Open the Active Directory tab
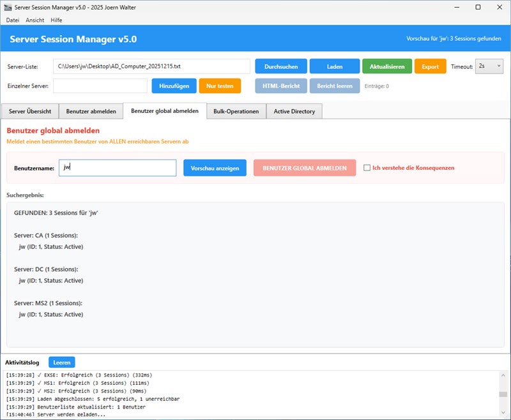The width and height of the screenshot is (511, 420). [x=294, y=111]
